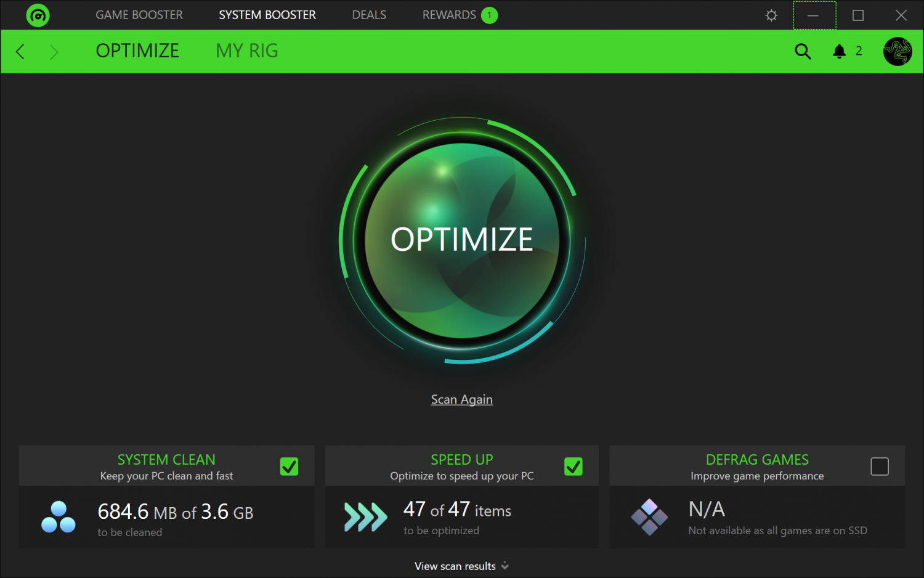Click the Defrag Games heading
The width and height of the screenshot is (924, 578).
click(x=757, y=460)
